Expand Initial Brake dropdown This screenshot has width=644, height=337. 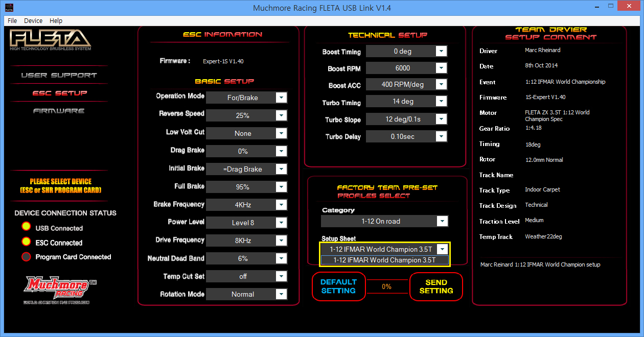pos(281,169)
